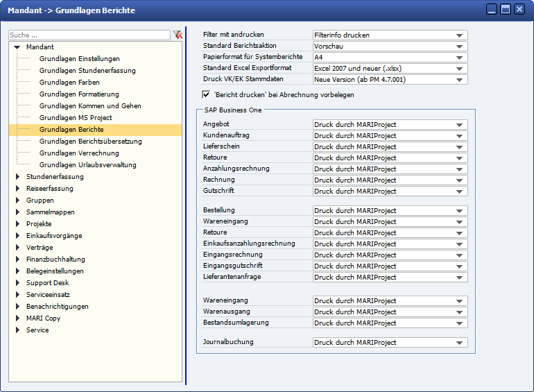The width and height of the screenshot is (534, 392).
Task: Click the clear search filter icon
Action: (178, 35)
